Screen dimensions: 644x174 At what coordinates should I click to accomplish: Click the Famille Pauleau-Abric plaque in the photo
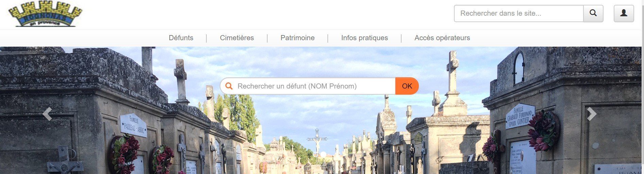pos(133,125)
